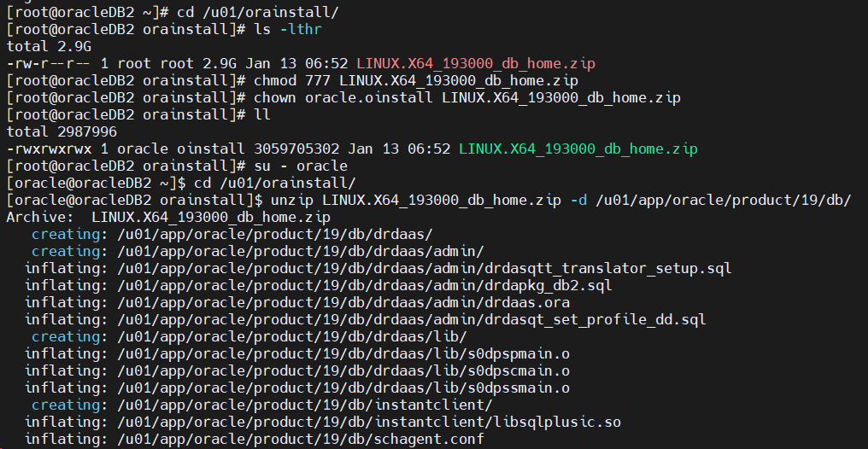Click the 'll' command

tap(262, 115)
